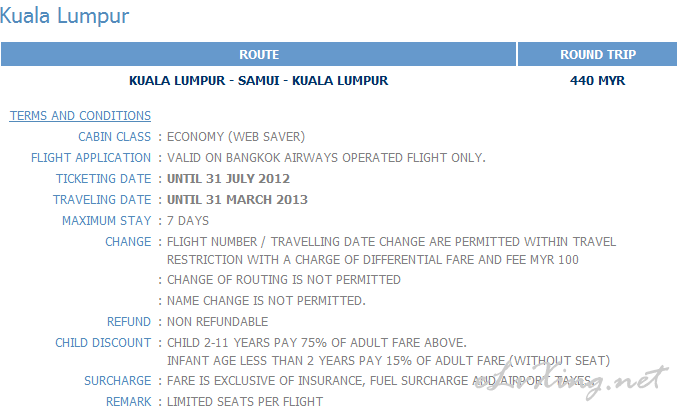Select the Kuala Lumpur - Samui route text
This screenshot has width=679, height=413.
[259, 81]
